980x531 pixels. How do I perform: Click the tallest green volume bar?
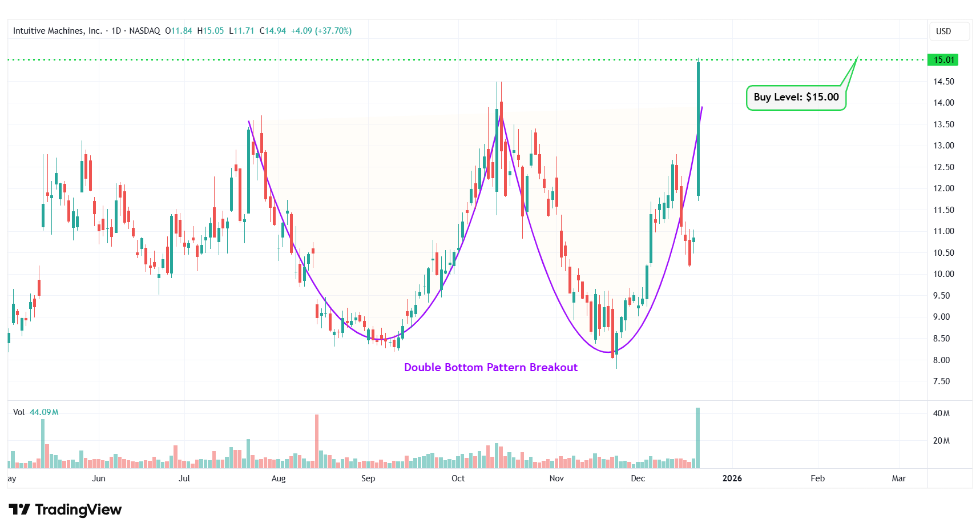pyautogui.click(x=697, y=437)
